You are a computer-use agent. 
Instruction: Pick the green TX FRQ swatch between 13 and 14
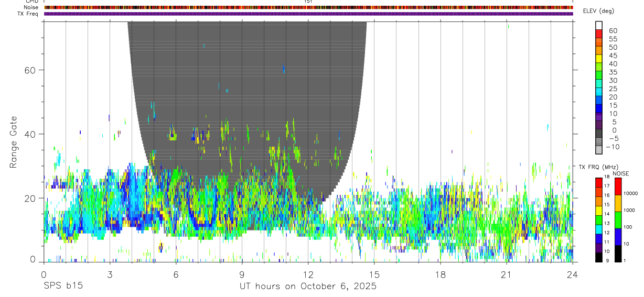pyautogui.click(x=599, y=219)
